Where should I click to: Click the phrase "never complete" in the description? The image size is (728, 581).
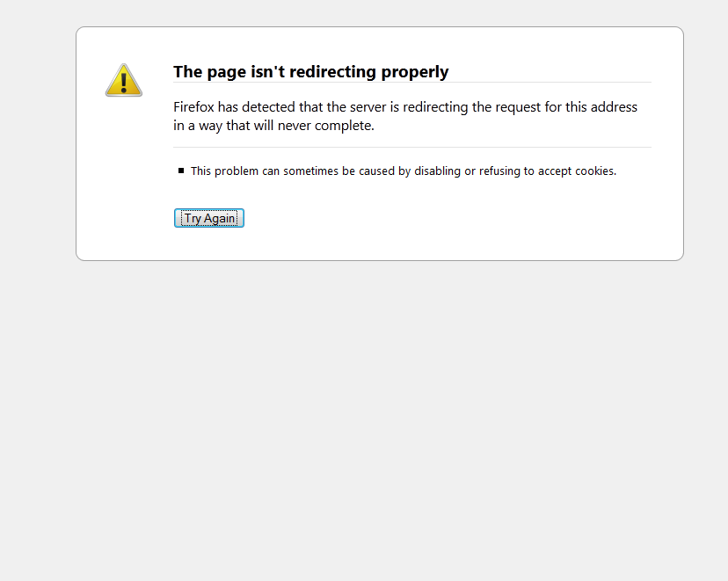click(x=325, y=126)
